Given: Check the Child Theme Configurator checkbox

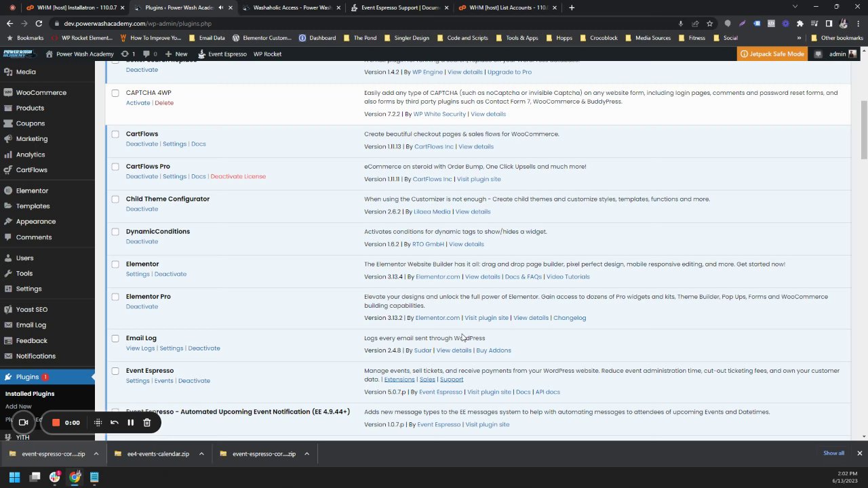Looking at the screenshot, I should [115, 199].
